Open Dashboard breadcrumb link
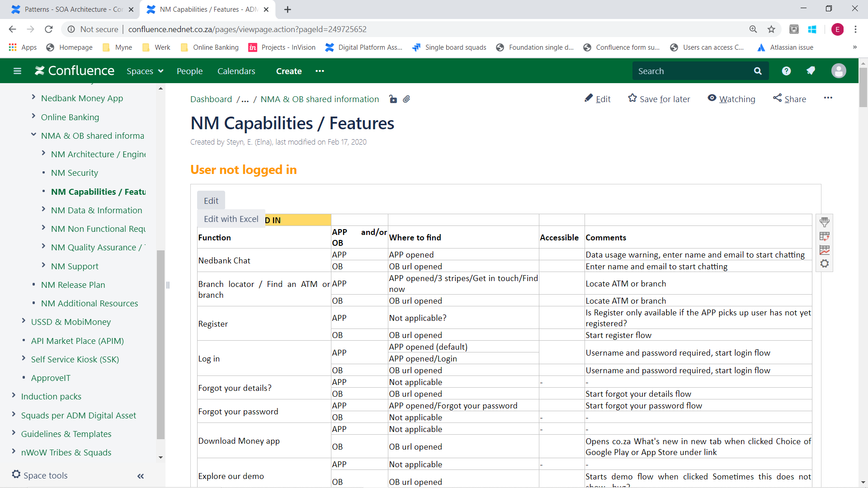Screen dimensions: 868x488 click(211, 99)
